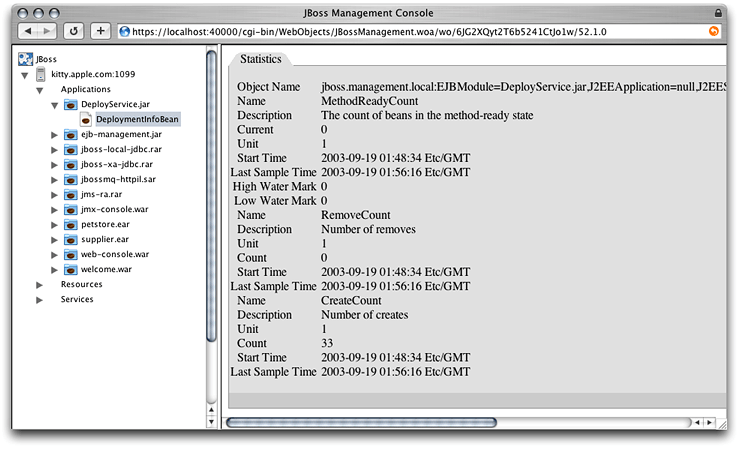
Task: Click the supplier.ear module icon
Action: coord(70,240)
